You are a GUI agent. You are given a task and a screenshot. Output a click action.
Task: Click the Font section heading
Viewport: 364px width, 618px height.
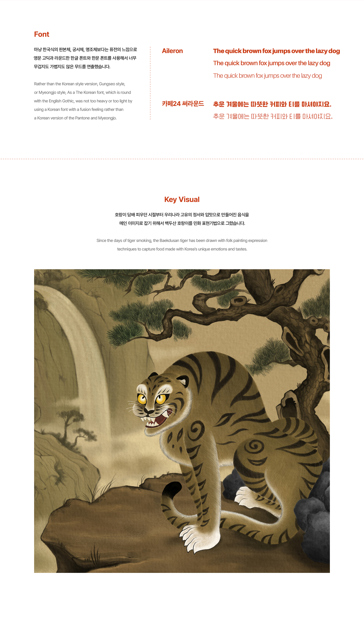42,34
